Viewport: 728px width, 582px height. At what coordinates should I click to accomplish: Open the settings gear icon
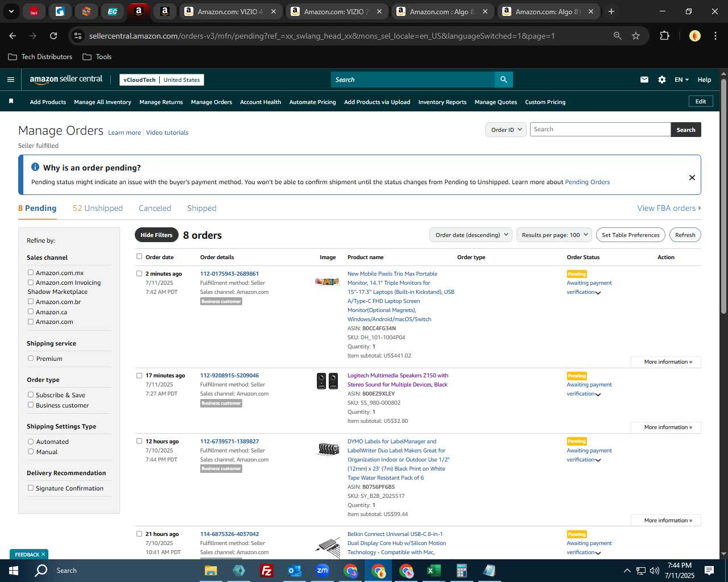662,80
